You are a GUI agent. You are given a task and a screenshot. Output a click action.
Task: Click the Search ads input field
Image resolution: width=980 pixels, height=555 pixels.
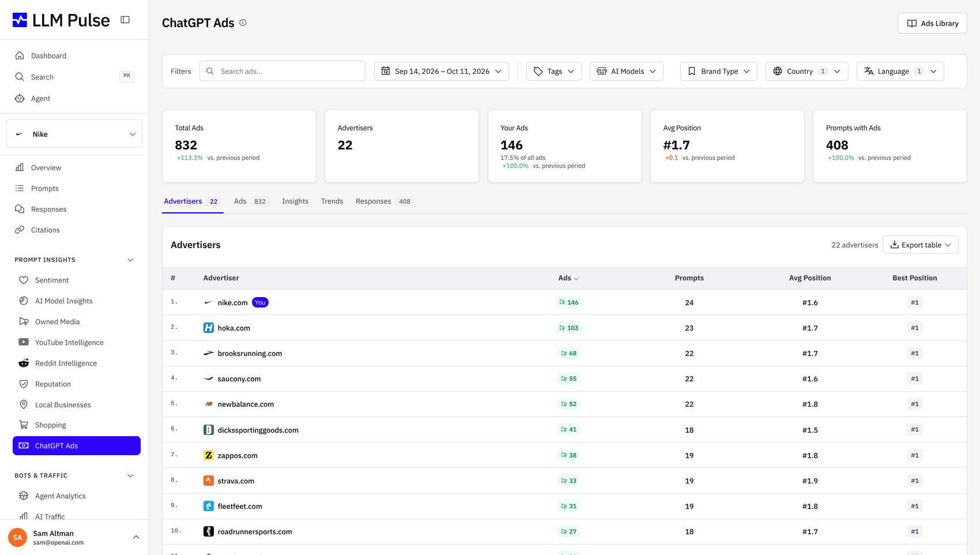(x=282, y=71)
